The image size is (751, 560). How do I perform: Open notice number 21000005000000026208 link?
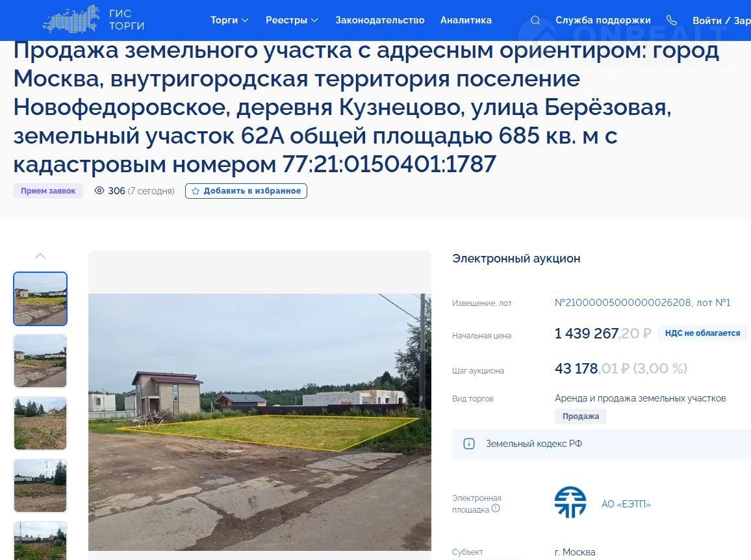click(x=622, y=303)
